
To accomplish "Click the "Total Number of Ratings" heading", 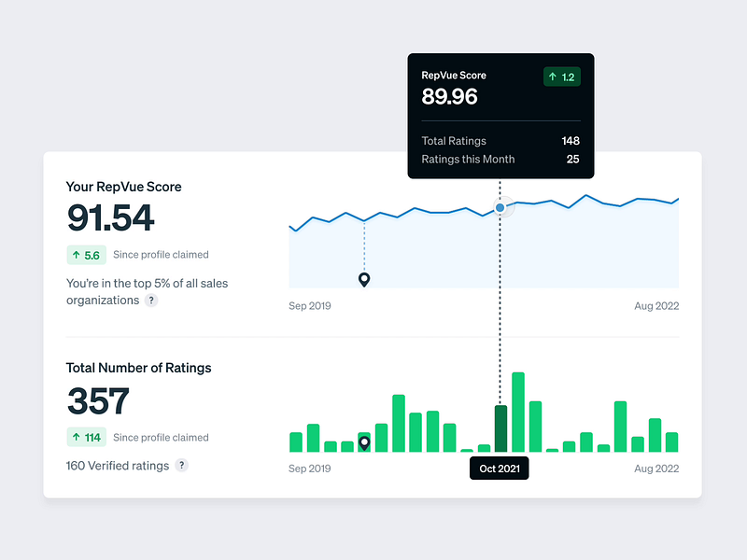I will point(138,368).
